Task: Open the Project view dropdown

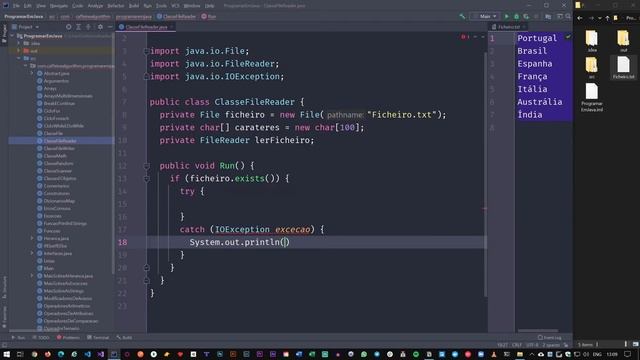Action: pos(25,27)
